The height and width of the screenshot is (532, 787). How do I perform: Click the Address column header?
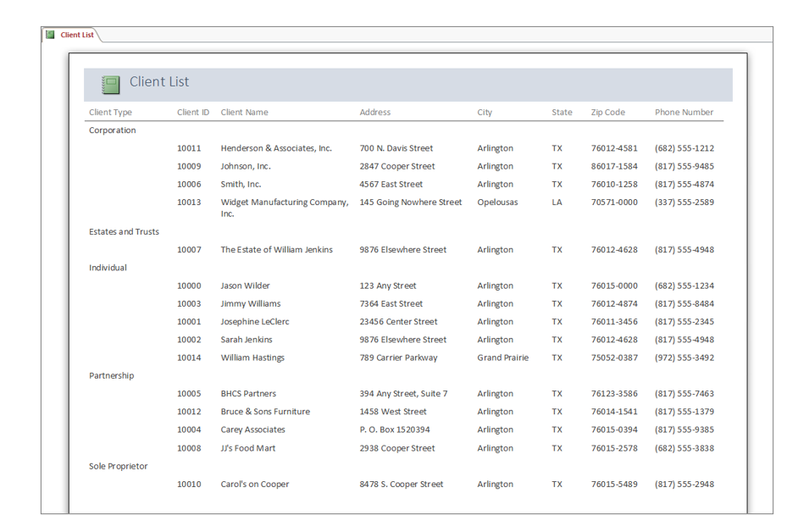pos(375,113)
